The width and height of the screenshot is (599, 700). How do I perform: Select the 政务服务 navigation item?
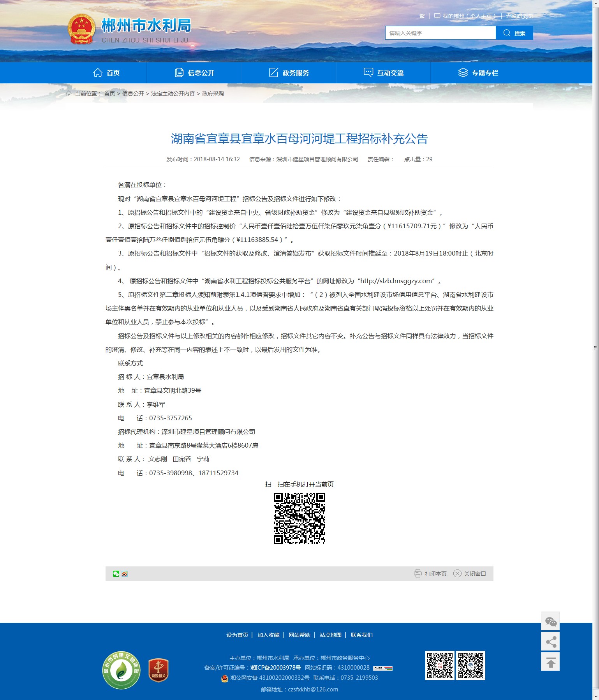pyautogui.click(x=289, y=73)
